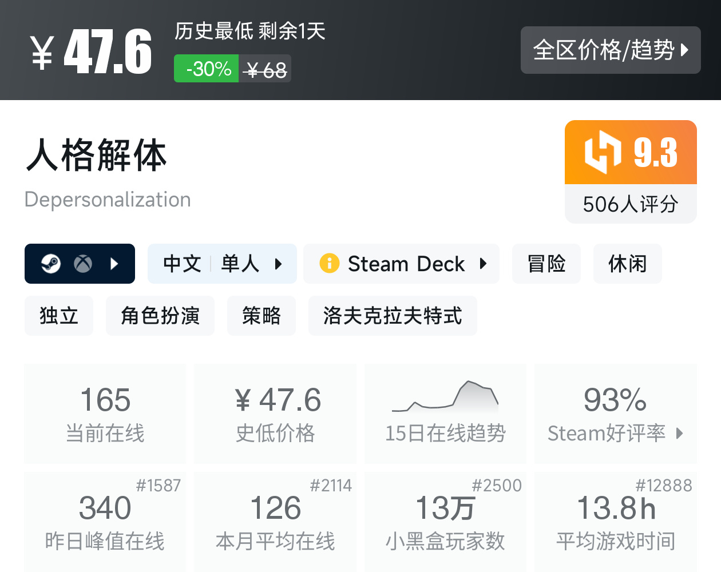Click the Steam platform icon

(51, 264)
